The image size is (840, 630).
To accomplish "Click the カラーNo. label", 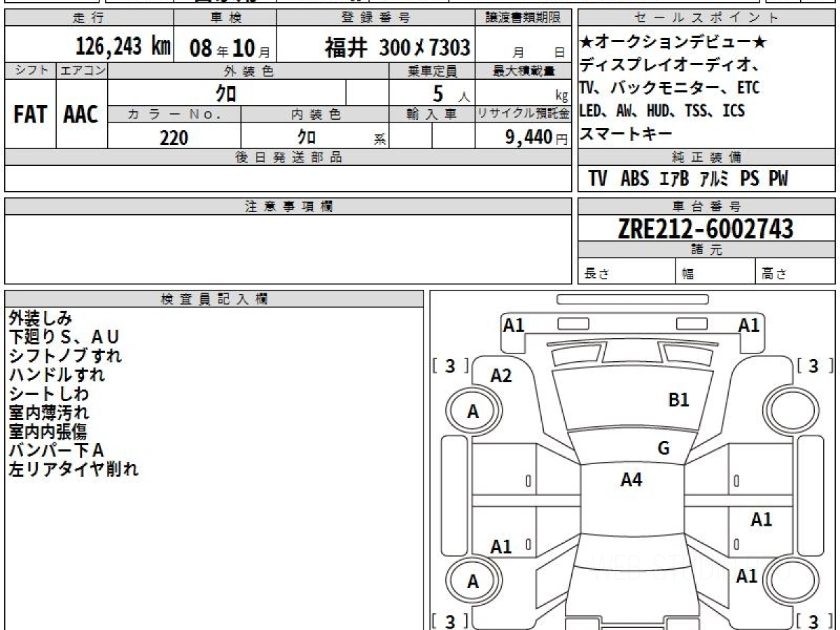I will pyautogui.click(x=174, y=114).
